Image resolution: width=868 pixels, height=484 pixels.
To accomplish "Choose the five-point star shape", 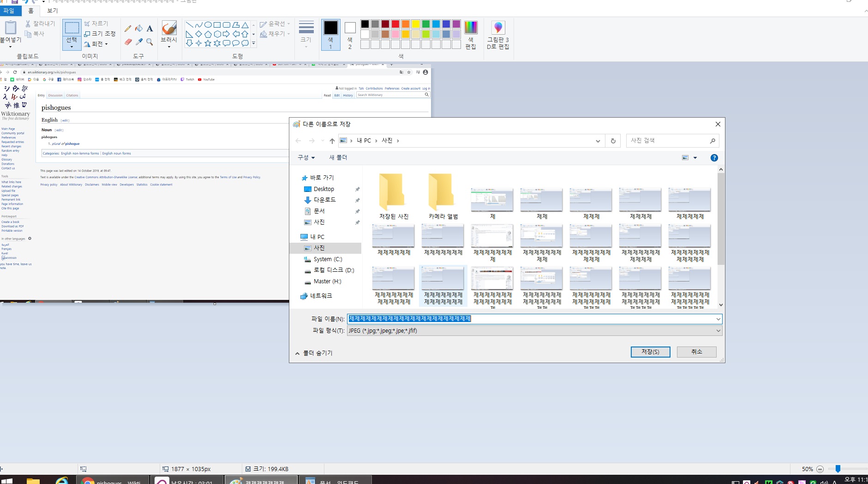I will point(208,43).
